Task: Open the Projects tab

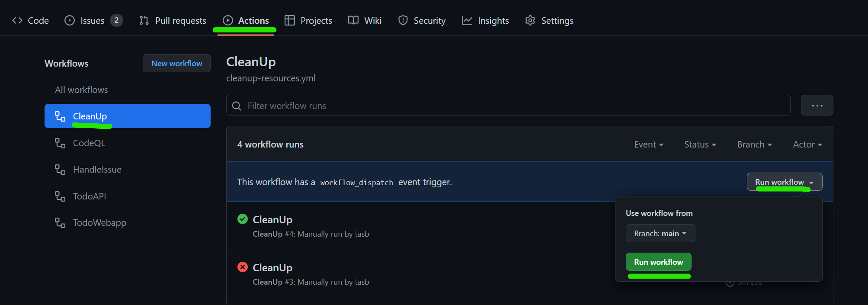Action: pyautogui.click(x=308, y=20)
